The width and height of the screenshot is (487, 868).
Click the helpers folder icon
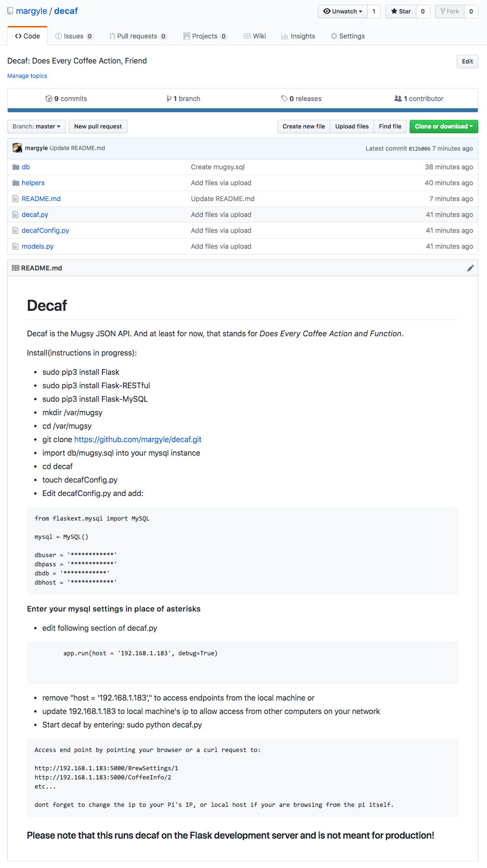(16, 183)
